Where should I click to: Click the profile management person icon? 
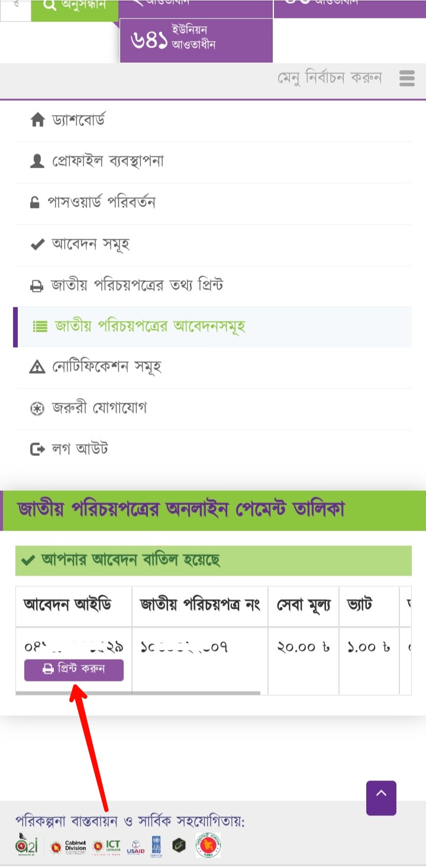[x=37, y=162]
